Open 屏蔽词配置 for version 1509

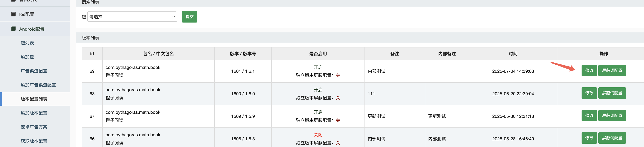(612, 115)
